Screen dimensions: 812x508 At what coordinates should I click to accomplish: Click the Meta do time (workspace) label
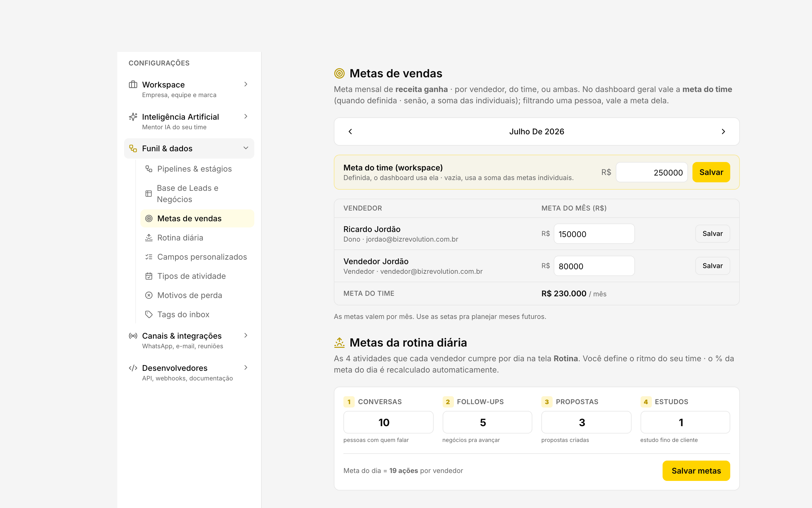pyautogui.click(x=393, y=168)
